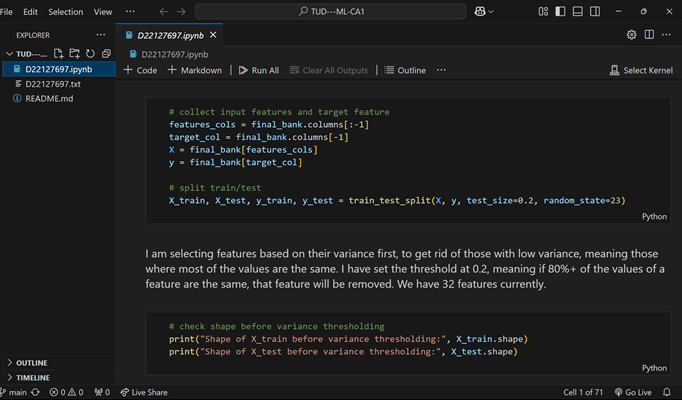Viewport: 682px width, 400px height.
Task: Open the notebook Outline view
Action: click(x=405, y=70)
